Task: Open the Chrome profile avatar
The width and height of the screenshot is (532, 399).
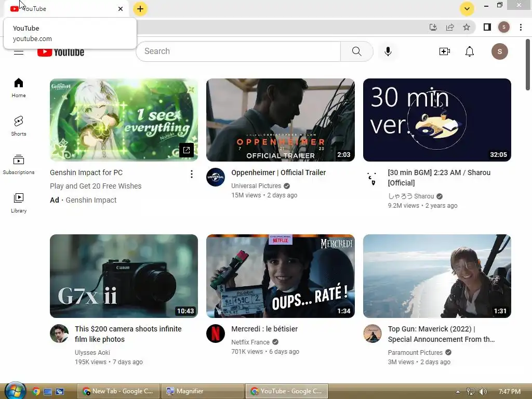Action: click(504, 27)
